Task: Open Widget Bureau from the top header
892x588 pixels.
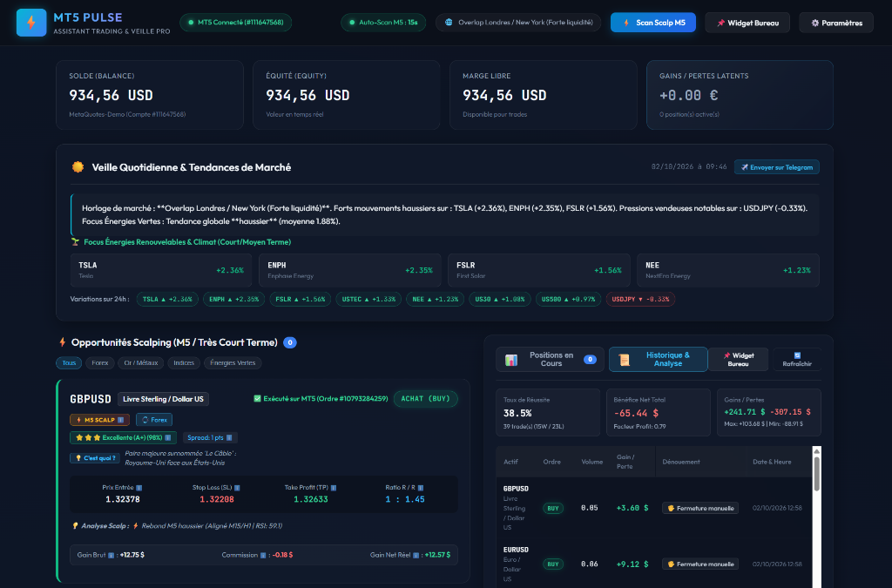Action: 747,23
